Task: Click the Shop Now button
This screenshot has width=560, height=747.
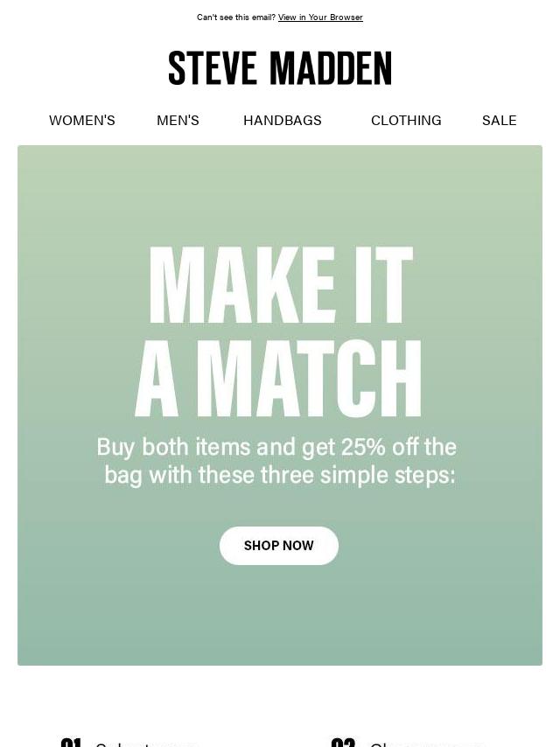Action: (x=279, y=546)
